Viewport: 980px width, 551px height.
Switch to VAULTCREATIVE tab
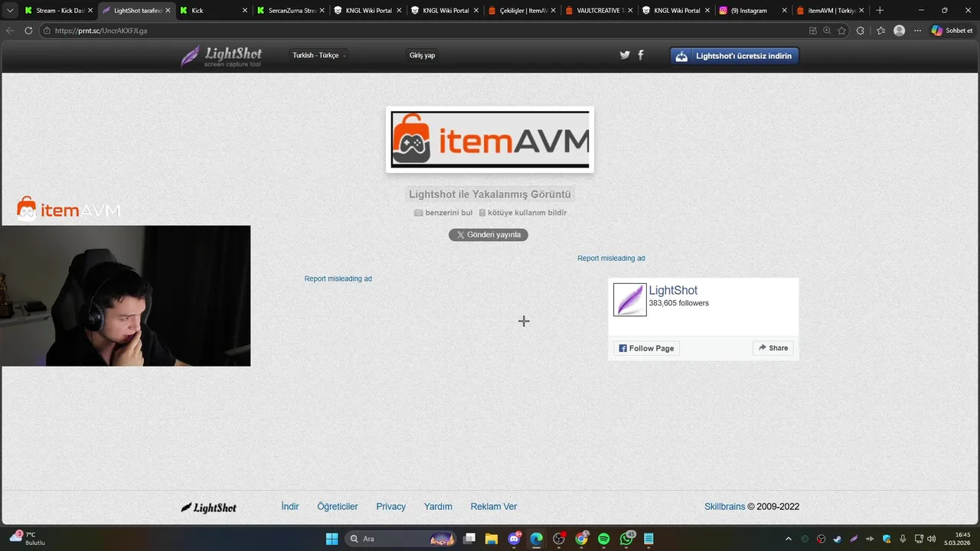[598, 11]
